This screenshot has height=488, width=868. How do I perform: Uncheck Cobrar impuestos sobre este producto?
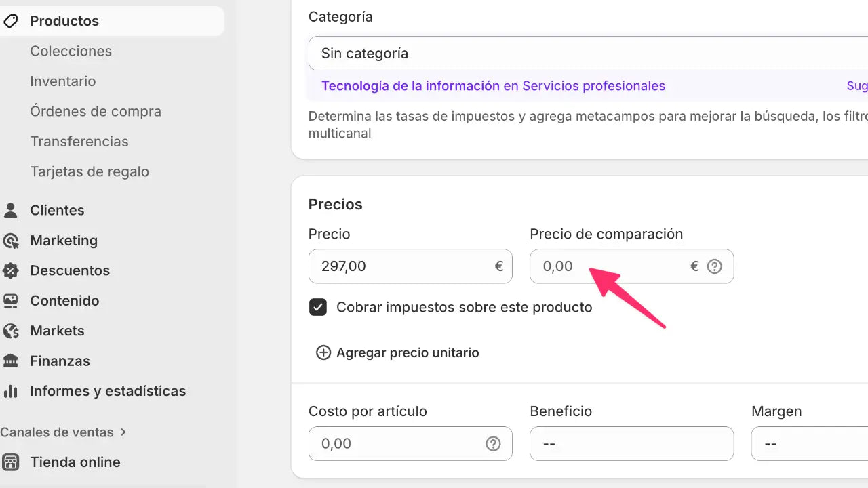[318, 307]
